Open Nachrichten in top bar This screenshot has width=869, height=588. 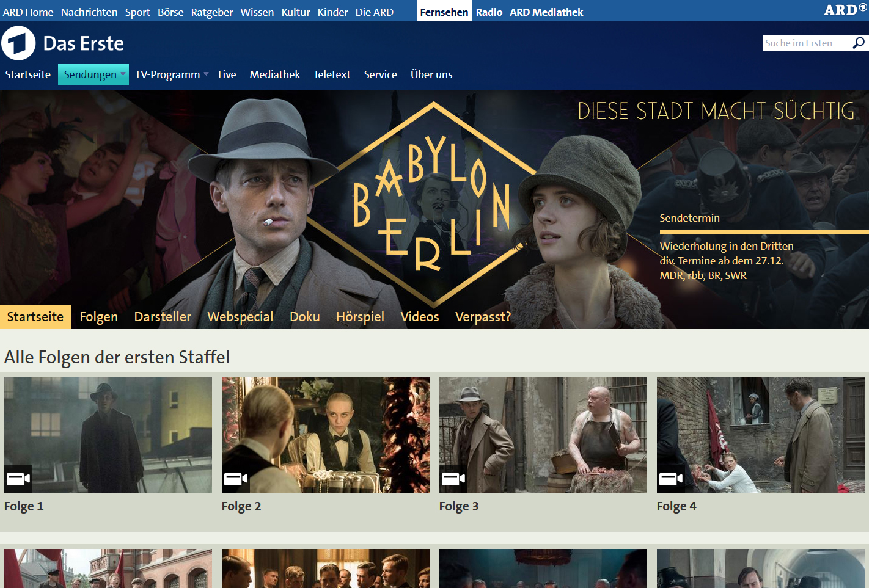[x=89, y=12]
